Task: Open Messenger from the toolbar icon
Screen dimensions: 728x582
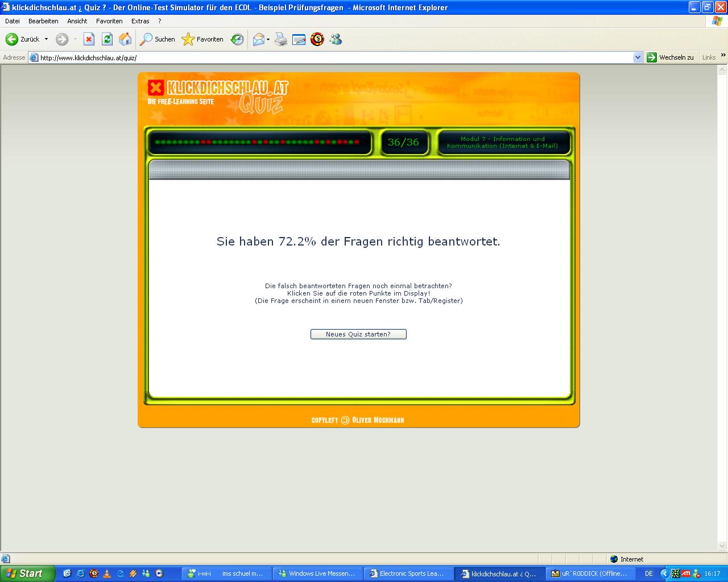Action: (336, 39)
